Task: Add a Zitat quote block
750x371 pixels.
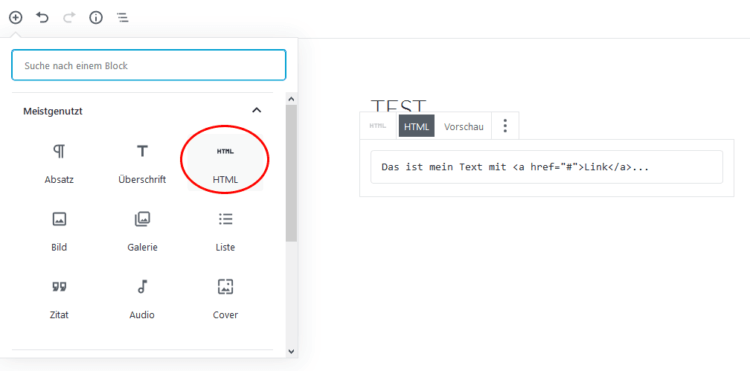Action: pos(59,298)
